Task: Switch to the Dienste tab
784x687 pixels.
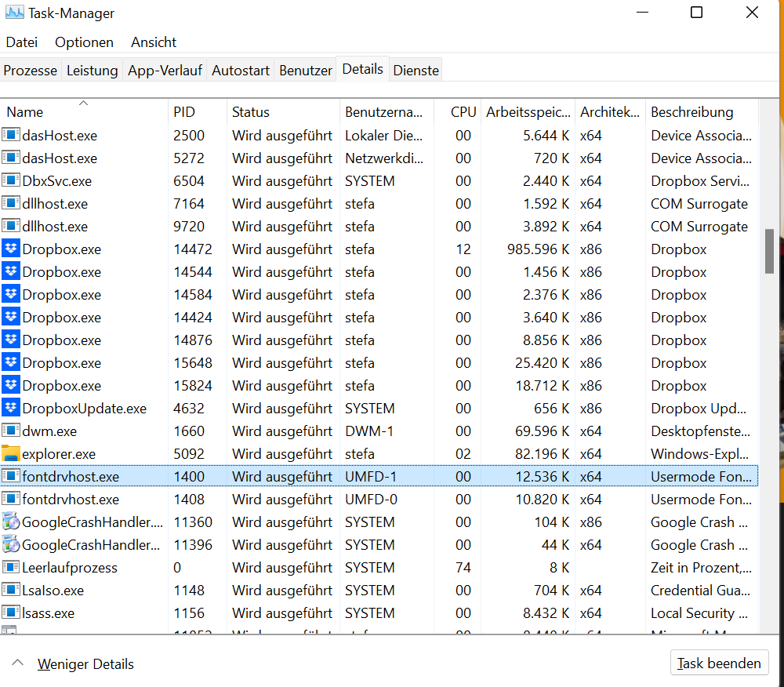Action: click(x=416, y=70)
